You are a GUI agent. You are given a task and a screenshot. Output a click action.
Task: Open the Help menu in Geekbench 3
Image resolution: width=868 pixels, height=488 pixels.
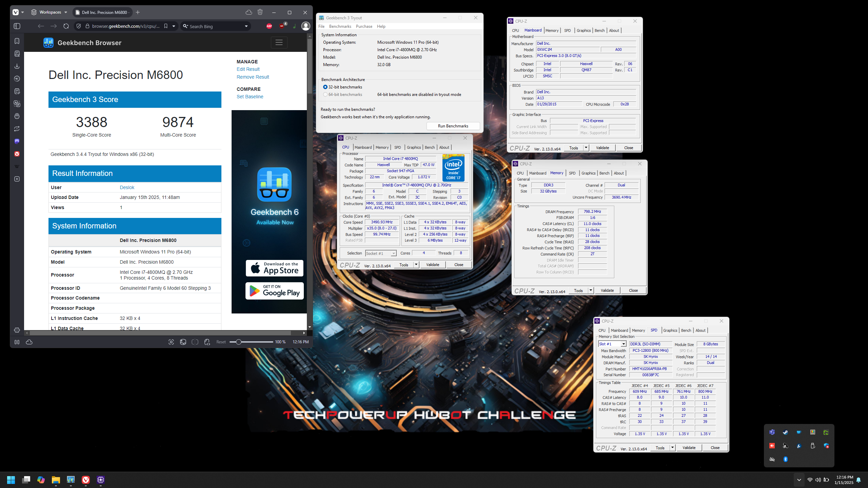coord(381,26)
